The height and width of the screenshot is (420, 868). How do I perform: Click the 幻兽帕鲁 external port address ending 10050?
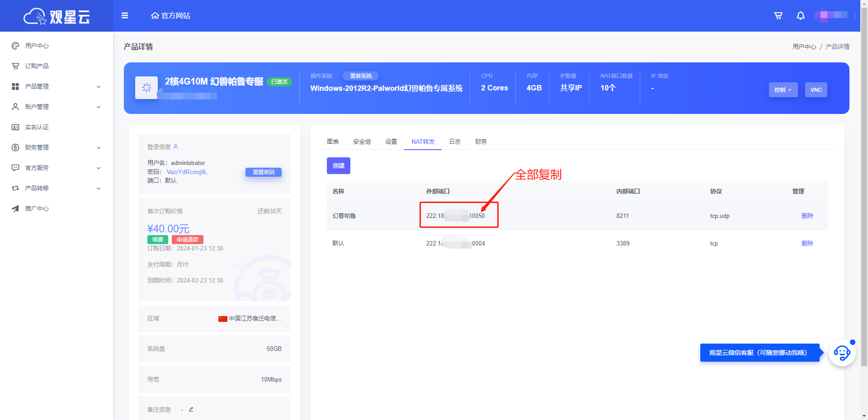click(455, 216)
